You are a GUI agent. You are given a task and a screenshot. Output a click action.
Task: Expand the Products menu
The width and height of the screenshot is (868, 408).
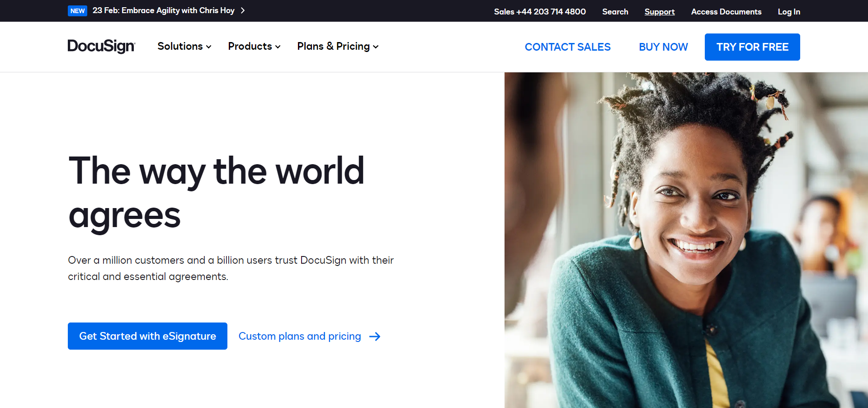point(254,46)
